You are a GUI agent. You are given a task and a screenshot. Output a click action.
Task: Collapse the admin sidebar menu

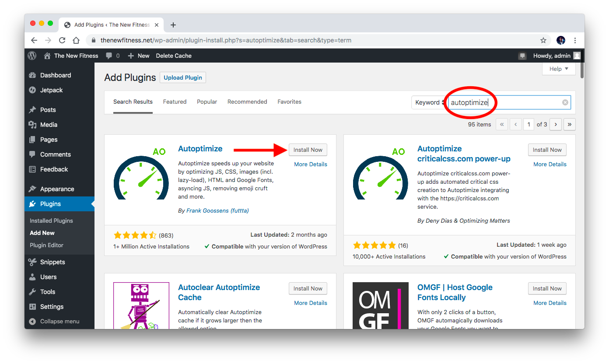click(x=59, y=321)
